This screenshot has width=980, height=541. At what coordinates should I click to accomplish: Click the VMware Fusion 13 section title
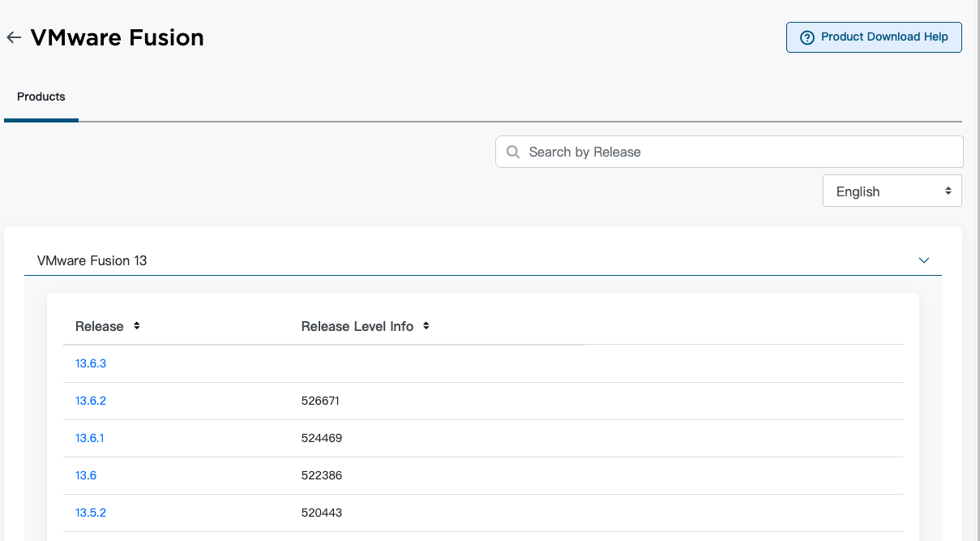click(92, 260)
